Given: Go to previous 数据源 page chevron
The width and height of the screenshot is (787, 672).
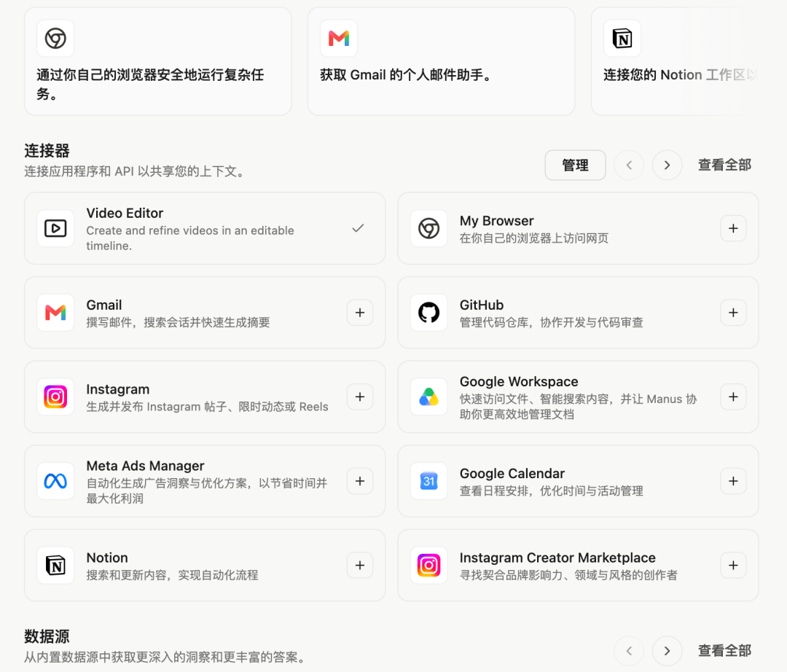Looking at the screenshot, I should tap(629, 651).
